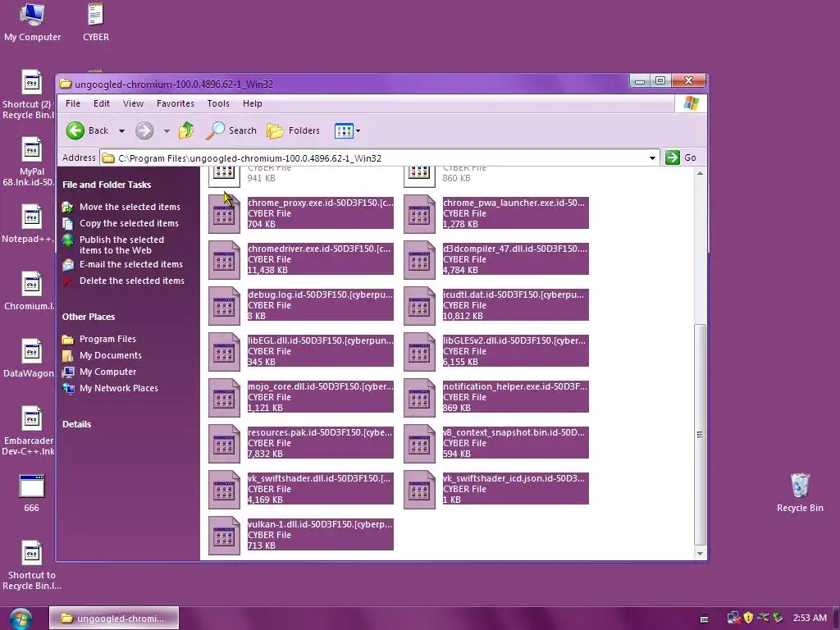
Task: Select chrome_pwa_launcher.exe encrypted file icon
Action: 419,213
